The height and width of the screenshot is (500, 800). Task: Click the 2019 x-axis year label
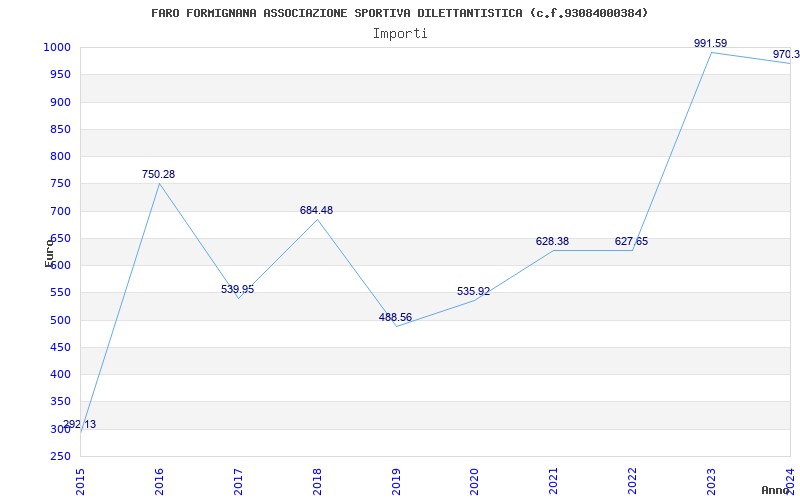[x=396, y=481]
